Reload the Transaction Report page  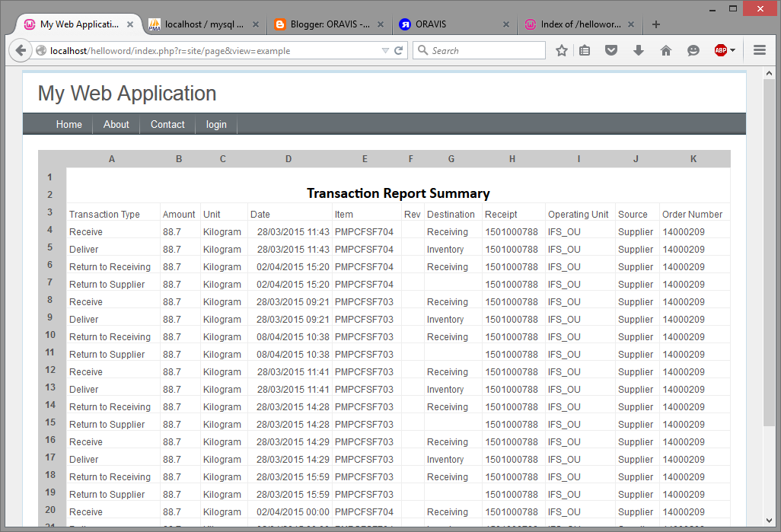(x=398, y=50)
